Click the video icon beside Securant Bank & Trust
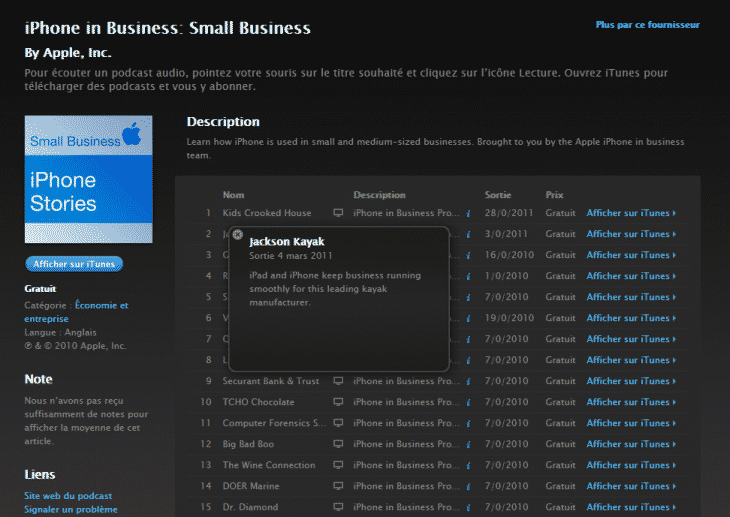 [x=338, y=381]
